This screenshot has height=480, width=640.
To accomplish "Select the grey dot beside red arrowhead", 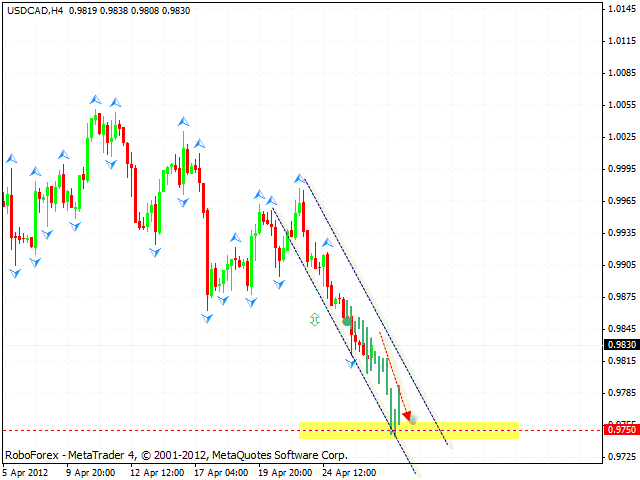I will [x=414, y=420].
